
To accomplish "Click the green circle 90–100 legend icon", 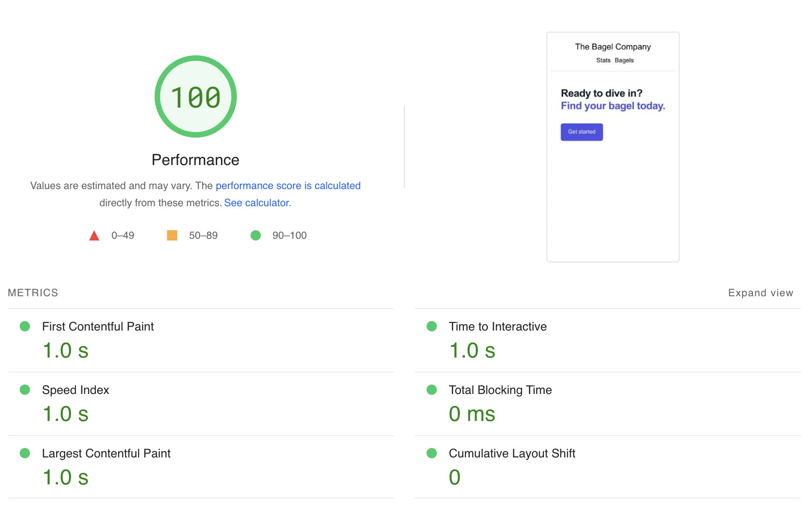I will (x=256, y=235).
